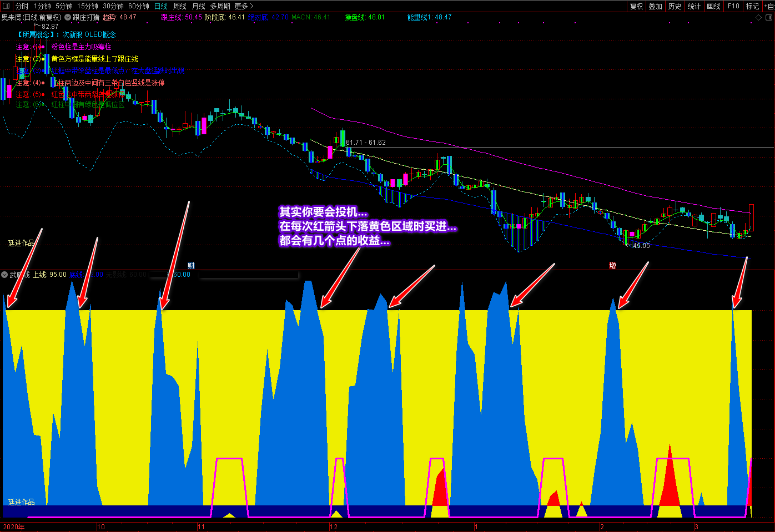The image size is (775, 532).
Task: Click the diamond icon at top right
Action: pyautogui.click(x=759, y=18)
